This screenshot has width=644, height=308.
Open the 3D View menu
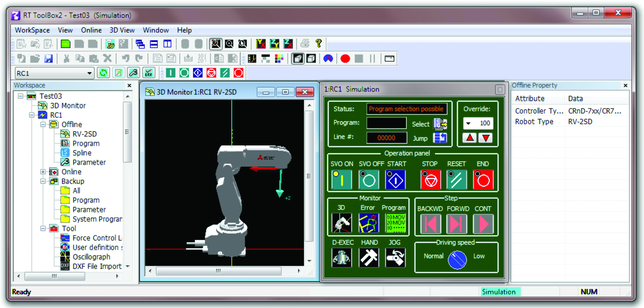coord(122,30)
